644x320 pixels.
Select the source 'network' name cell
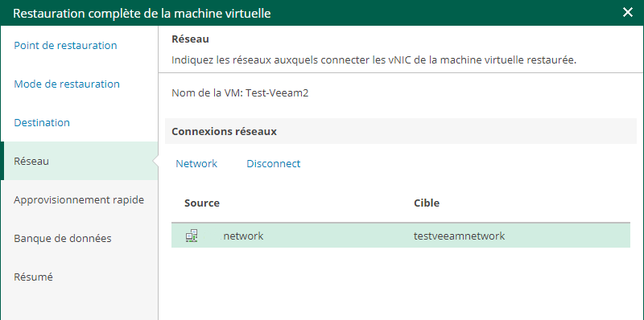tap(244, 236)
